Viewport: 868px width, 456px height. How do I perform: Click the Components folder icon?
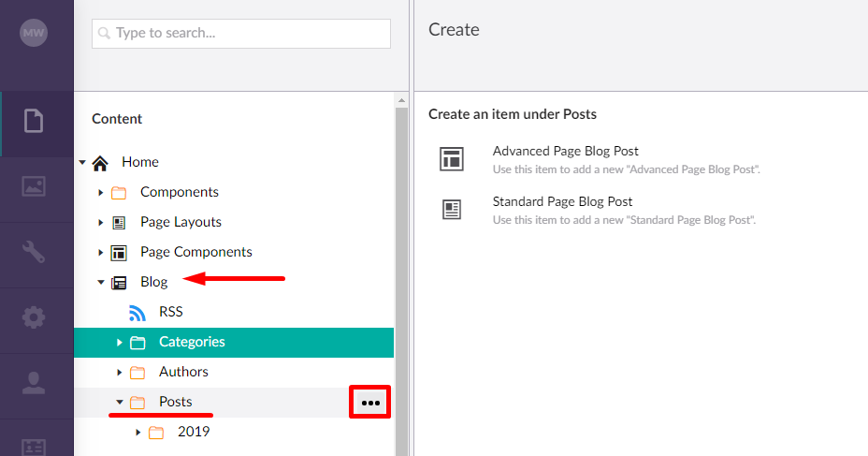tap(119, 193)
